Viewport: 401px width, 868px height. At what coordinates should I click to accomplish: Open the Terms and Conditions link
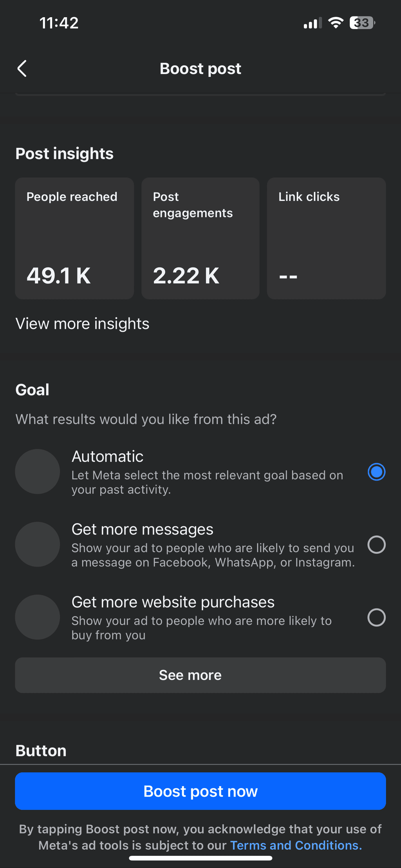[x=296, y=845]
